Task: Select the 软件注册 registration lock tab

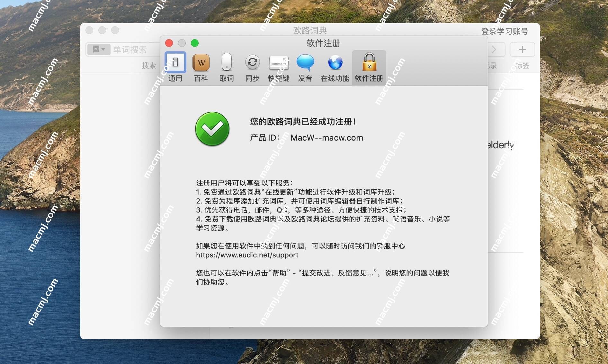Action: click(x=369, y=67)
